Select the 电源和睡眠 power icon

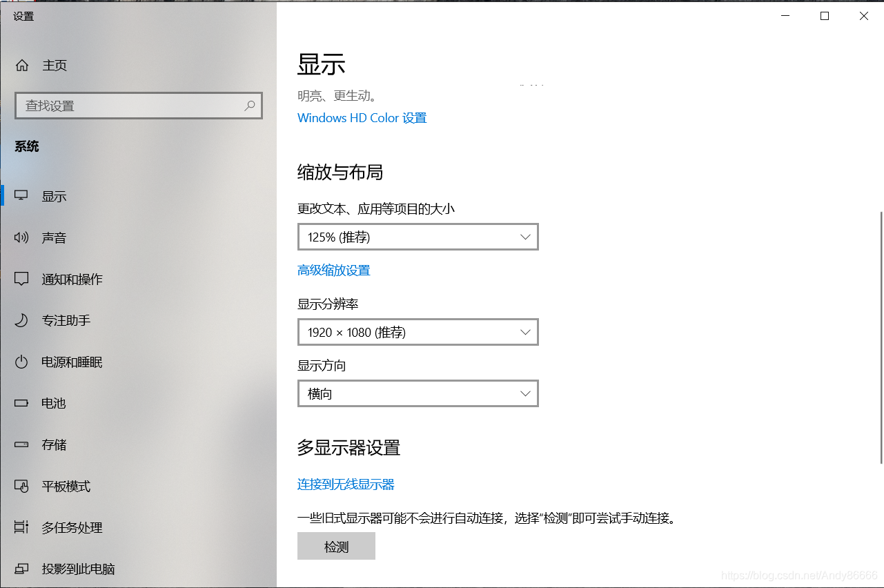click(22, 362)
